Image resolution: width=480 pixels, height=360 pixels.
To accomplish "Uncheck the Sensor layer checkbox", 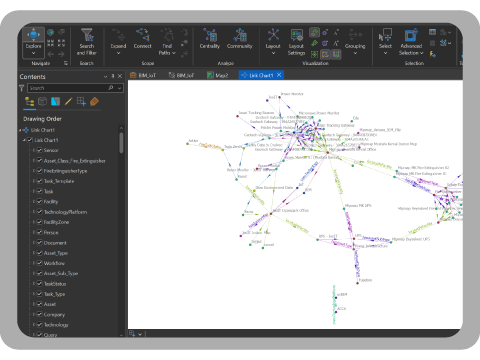I will pos(39,150).
